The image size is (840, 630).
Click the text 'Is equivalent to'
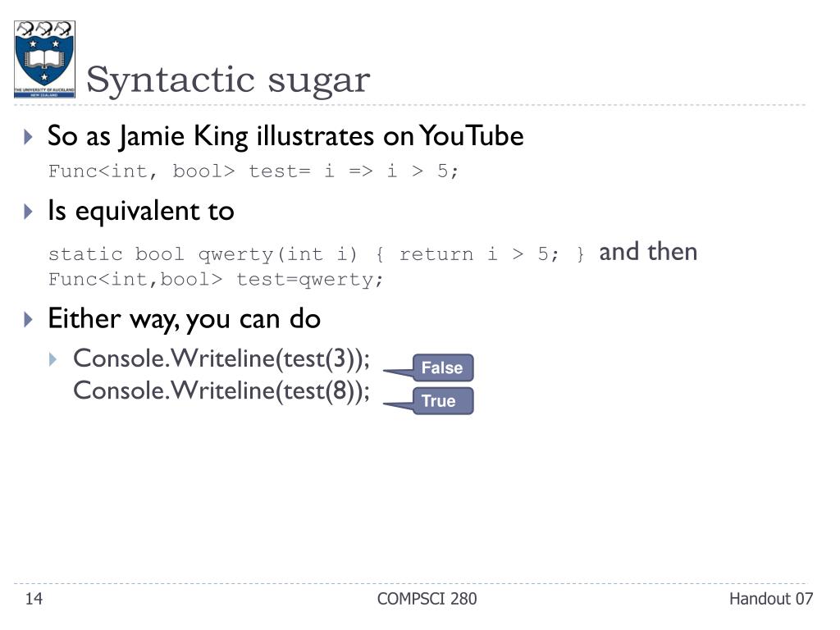(x=141, y=211)
